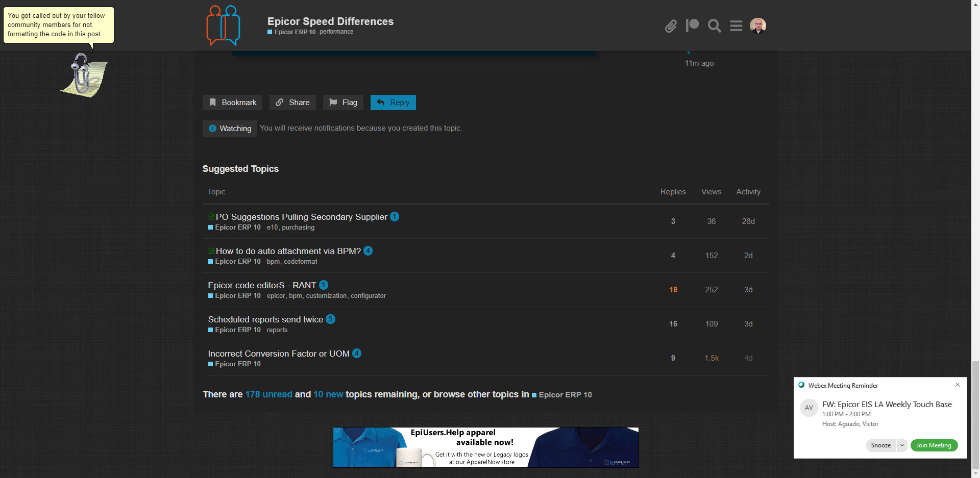The width and height of the screenshot is (980, 478).
Task: Click the unread badge 4 on auto attachment topic
Action: (x=368, y=251)
